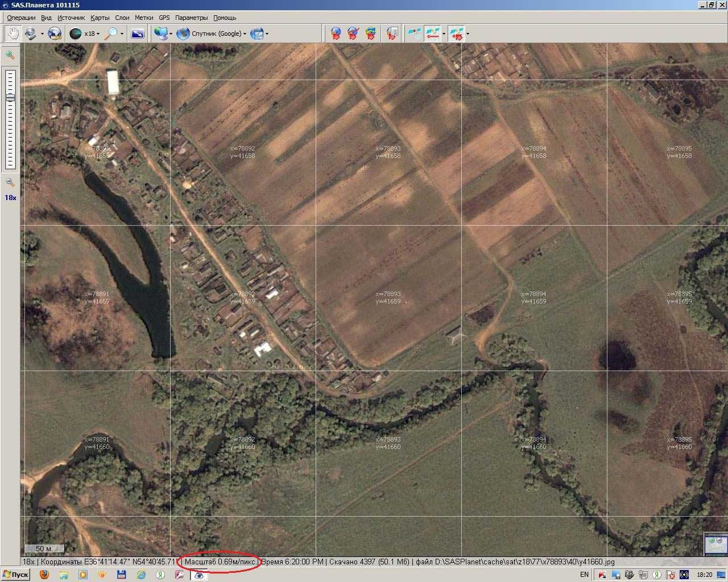This screenshot has height=582, width=728.
Task: Click the Масштаб 0.69м/пикс. status text
Action: point(220,562)
